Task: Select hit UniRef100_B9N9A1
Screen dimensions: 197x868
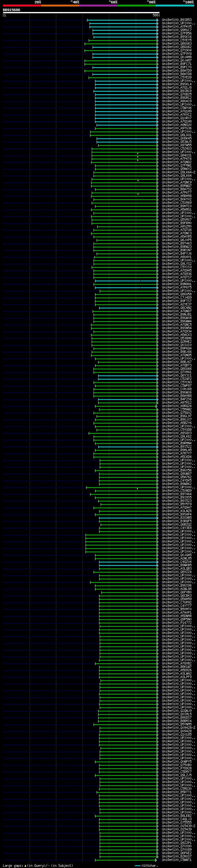Action: (177, 284)
